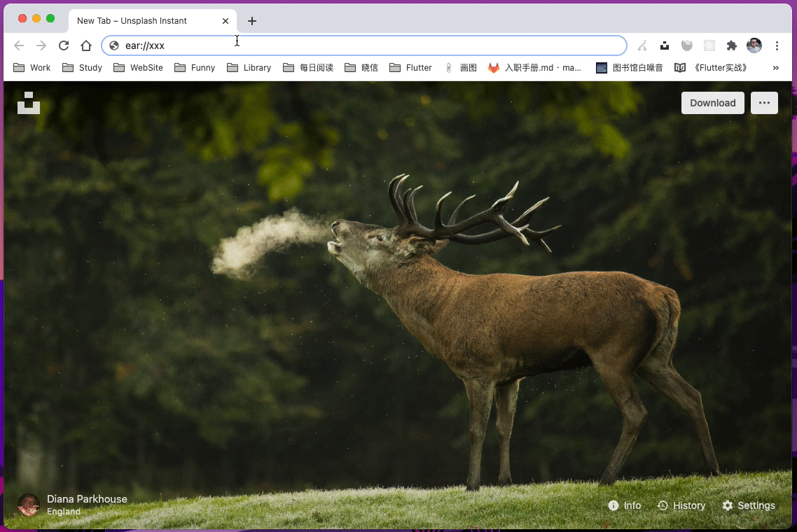
Task: Open the Chrome profile avatar
Action: (754, 45)
